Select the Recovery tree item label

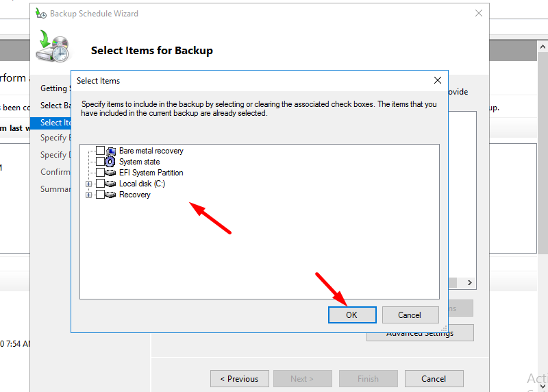(x=135, y=195)
